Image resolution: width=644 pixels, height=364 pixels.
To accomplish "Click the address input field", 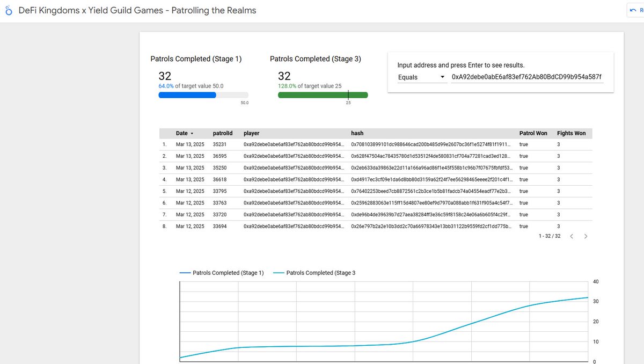I will coord(526,77).
